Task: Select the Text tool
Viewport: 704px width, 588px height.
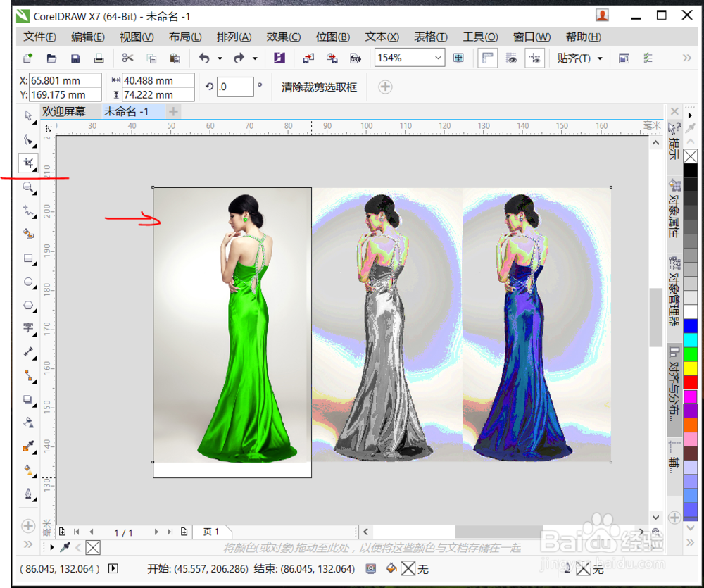Action: point(28,328)
